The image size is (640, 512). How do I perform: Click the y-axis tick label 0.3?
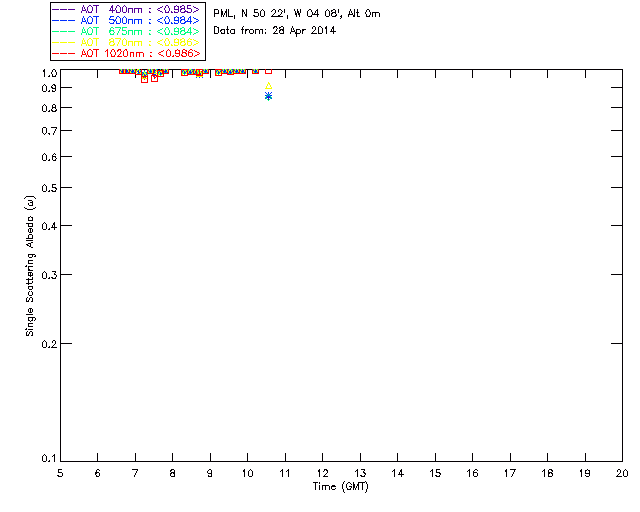tap(49, 275)
